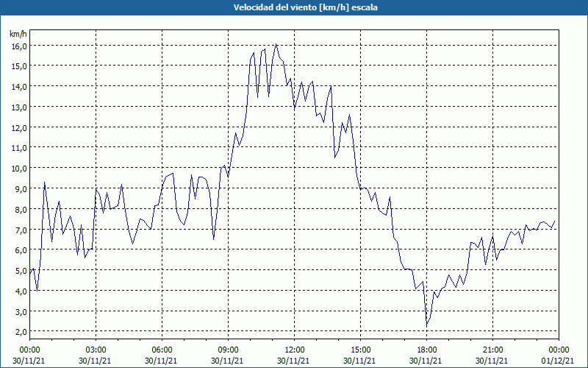Click the 13,0 y-axis label
588x368 pixels.
pos(19,107)
